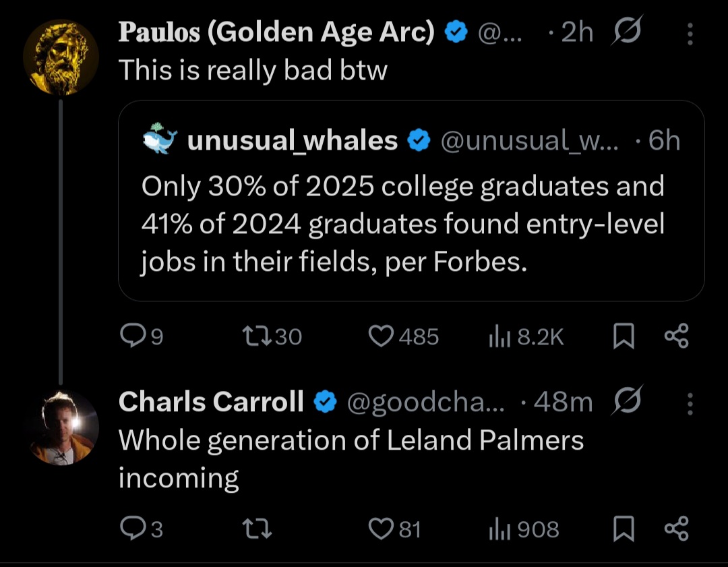Share Paulos's post

click(676, 336)
